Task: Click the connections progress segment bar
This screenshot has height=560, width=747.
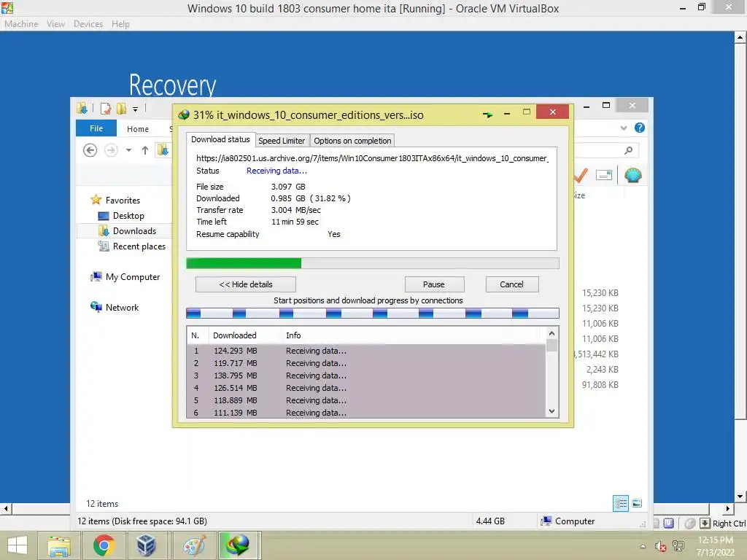Action: pos(373,313)
